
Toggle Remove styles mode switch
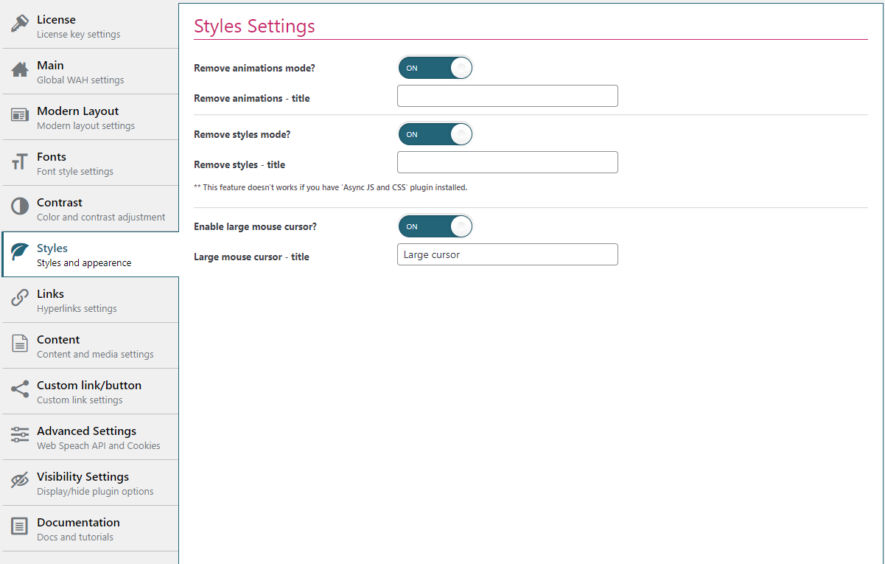point(435,134)
